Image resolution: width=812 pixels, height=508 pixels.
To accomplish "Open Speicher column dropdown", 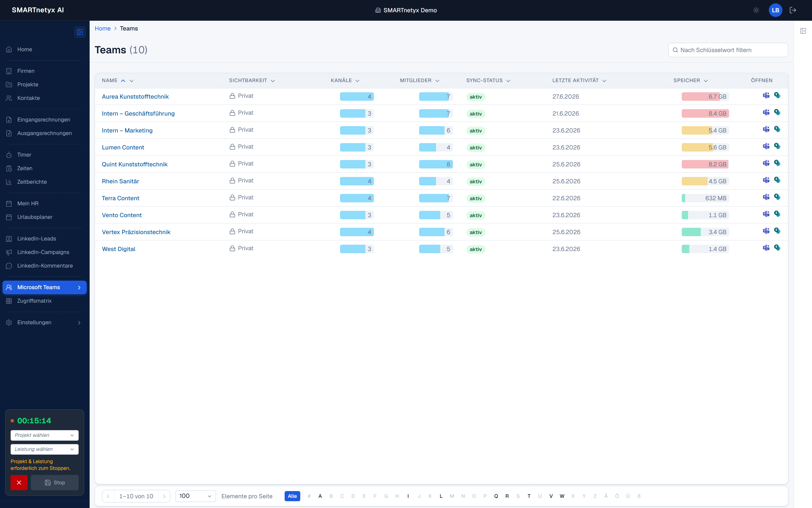I will (706, 81).
